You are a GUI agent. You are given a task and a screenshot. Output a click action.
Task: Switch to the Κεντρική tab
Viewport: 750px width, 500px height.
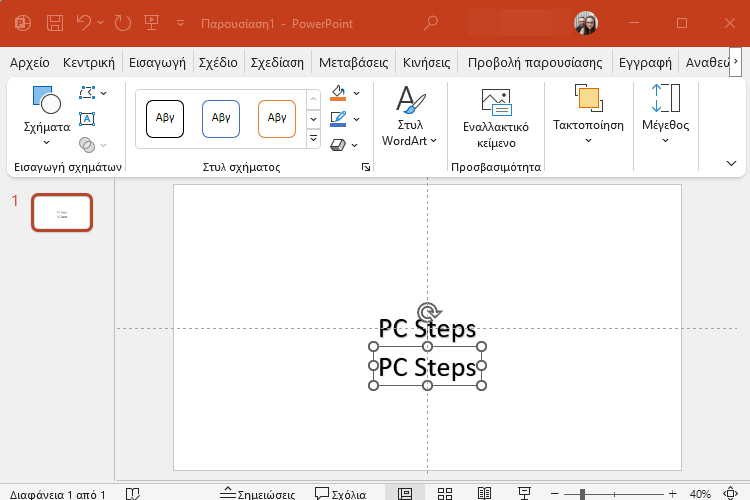coord(89,63)
